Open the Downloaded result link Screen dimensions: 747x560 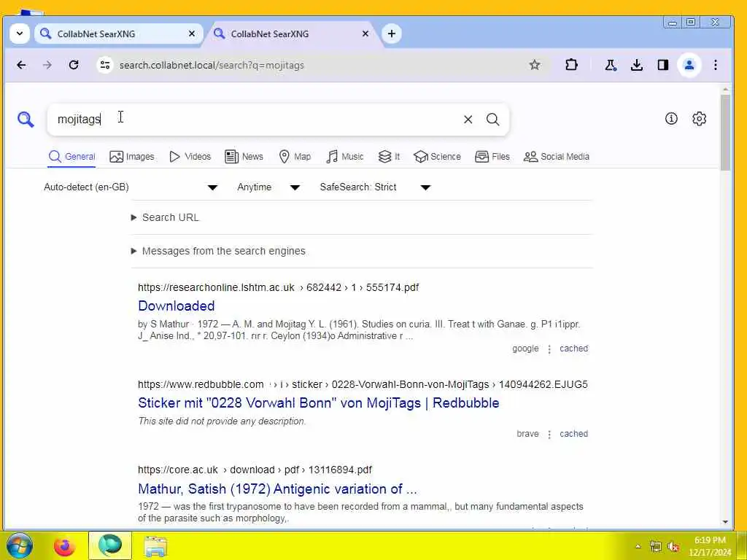pos(177,306)
